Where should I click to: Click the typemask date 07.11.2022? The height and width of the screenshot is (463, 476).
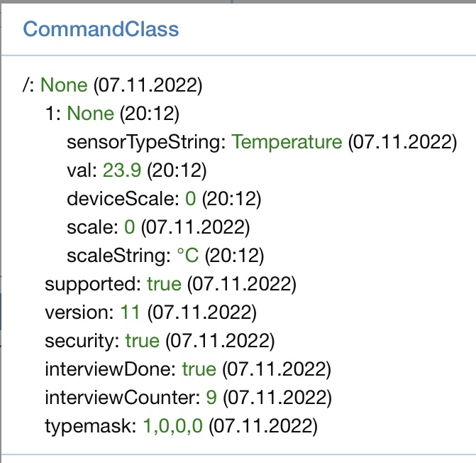[263, 426]
